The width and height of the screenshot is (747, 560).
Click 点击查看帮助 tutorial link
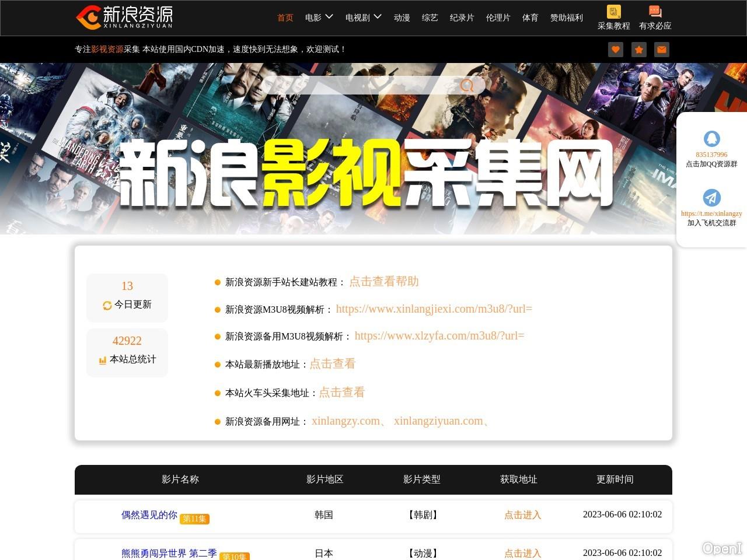coord(383,281)
